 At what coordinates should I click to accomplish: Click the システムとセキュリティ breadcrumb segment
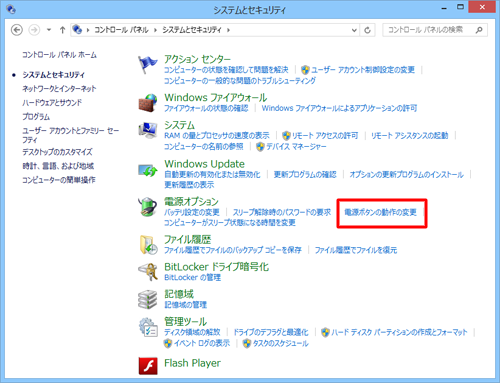point(192,30)
